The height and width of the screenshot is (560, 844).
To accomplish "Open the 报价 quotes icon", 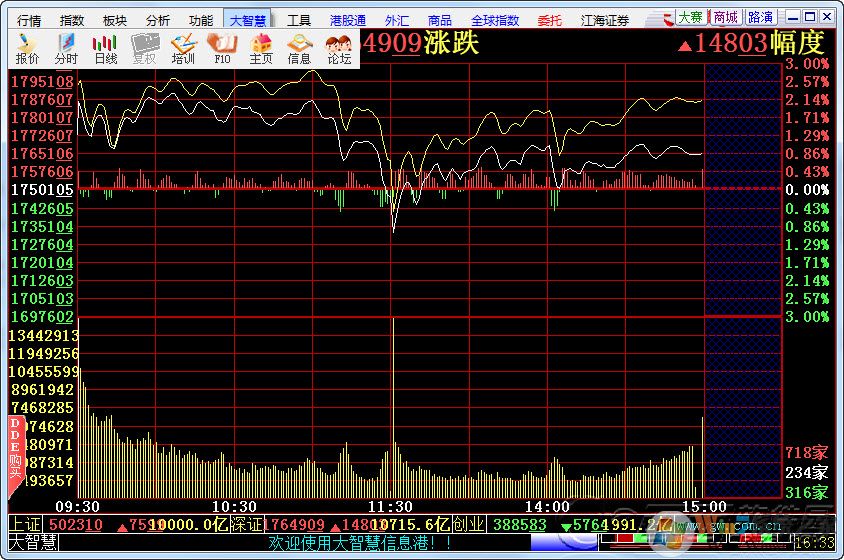I will 27,48.
